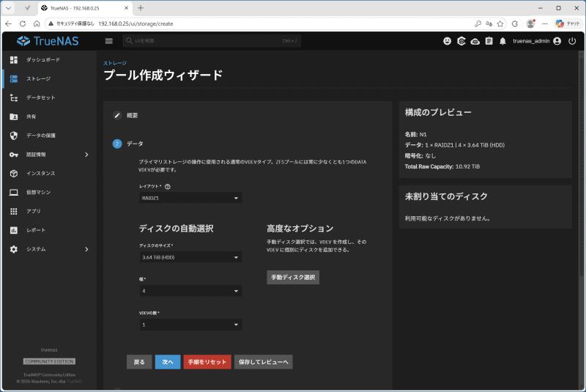Click the Total Raw Capacity 10.92 TiB text
This screenshot has width=586, height=392.
click(442, 166)
